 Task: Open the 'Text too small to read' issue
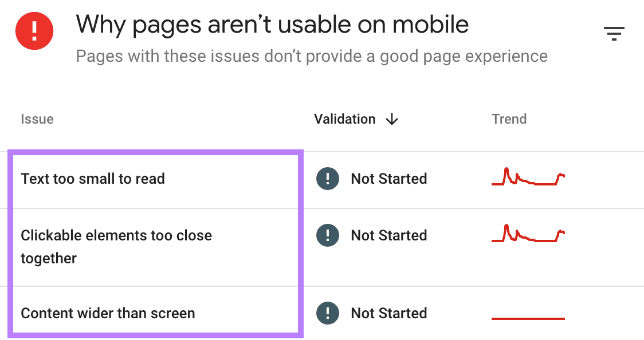coord(93,179)
